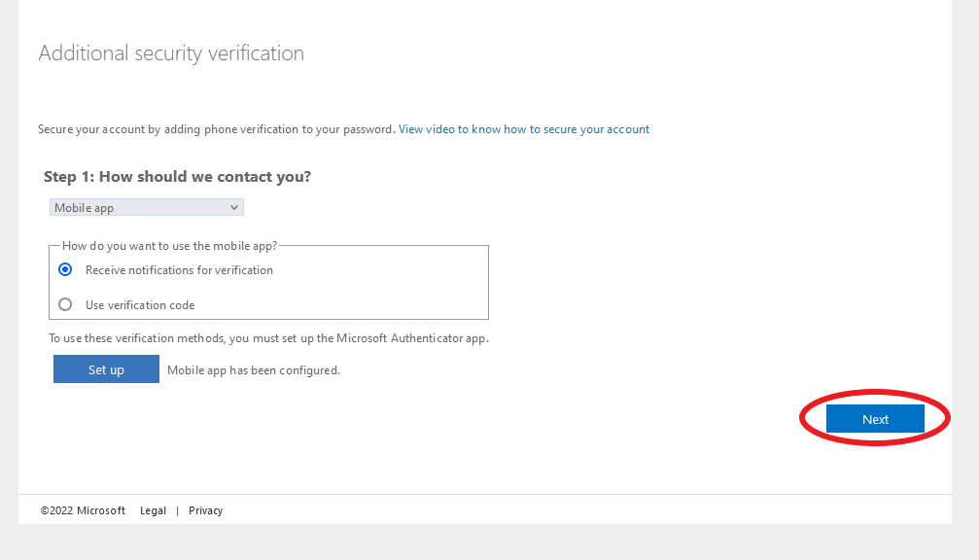Click the Microsoft Authenticator app instruction text
Screen dimensions: 979x560
coord(268,338)
